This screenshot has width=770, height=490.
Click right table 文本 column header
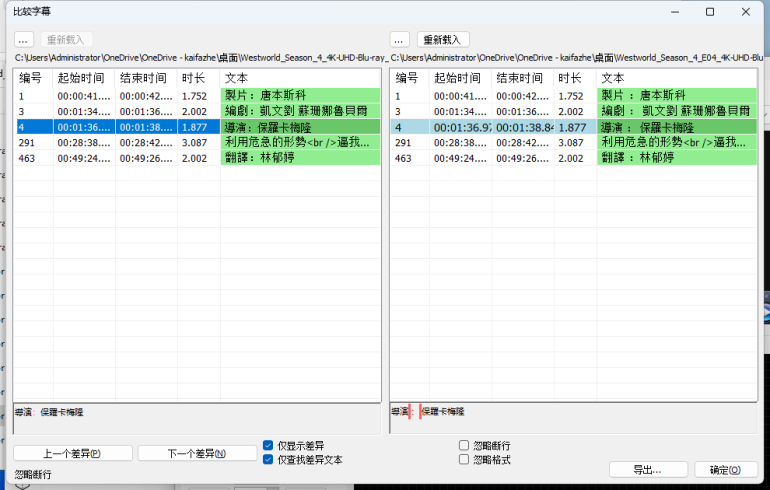click(x=677, y=78)
